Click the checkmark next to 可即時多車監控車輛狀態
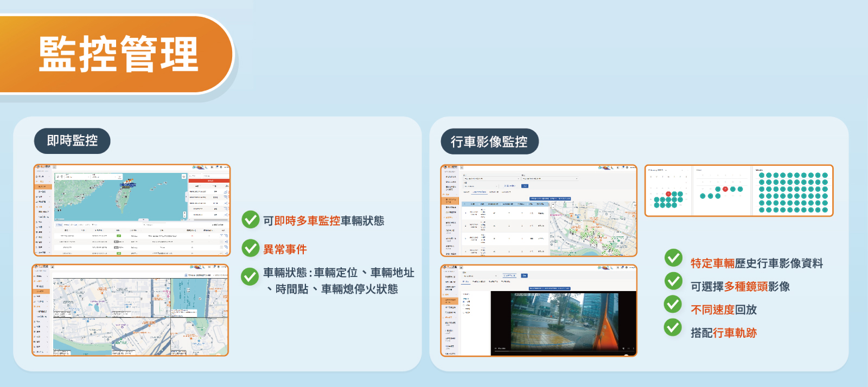Screen dimensions: 868x387 pyautogui.click(x=250, y=220)
